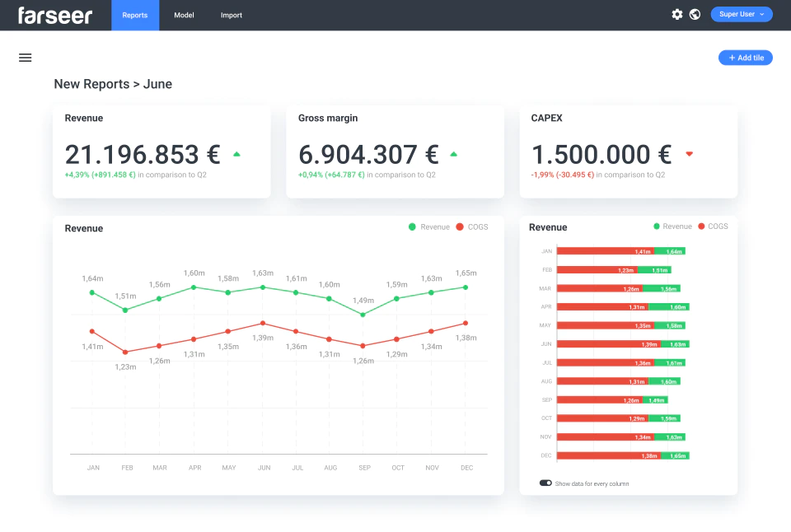Click the farseer logo
The height and width of the screenshot is (532, 791).
(55, 15)
